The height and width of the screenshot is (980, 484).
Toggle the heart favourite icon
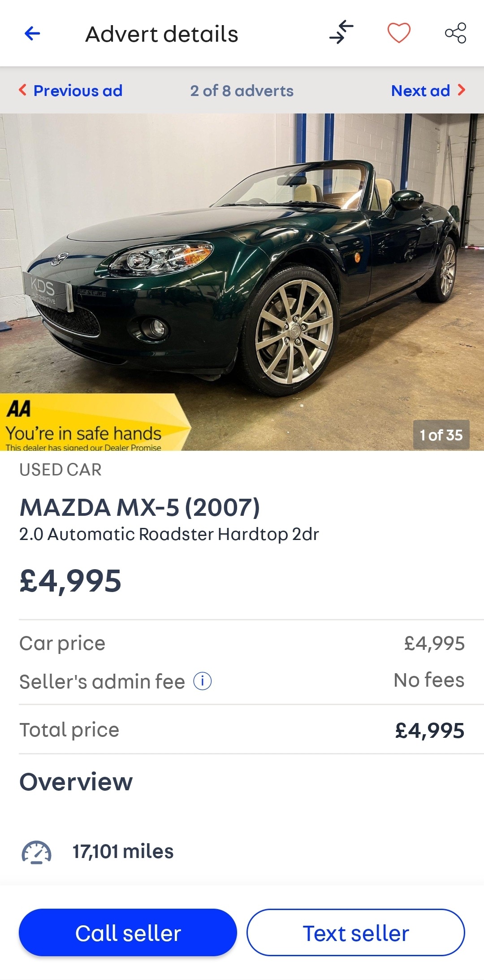tap(399, 33)
